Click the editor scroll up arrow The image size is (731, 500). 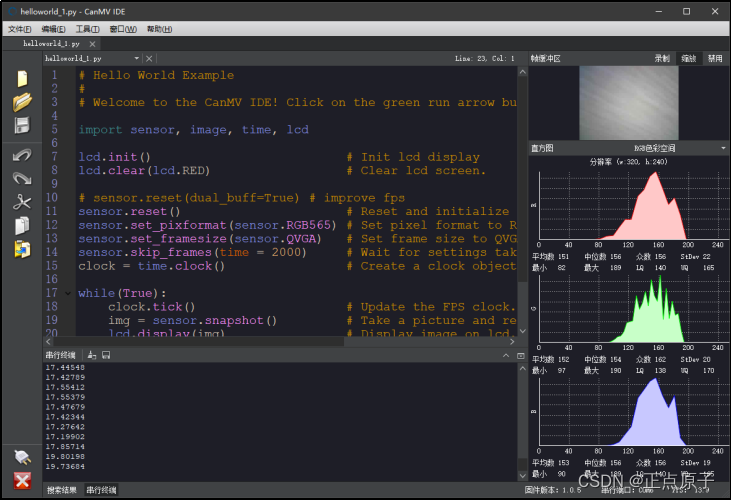pos(523,72)
